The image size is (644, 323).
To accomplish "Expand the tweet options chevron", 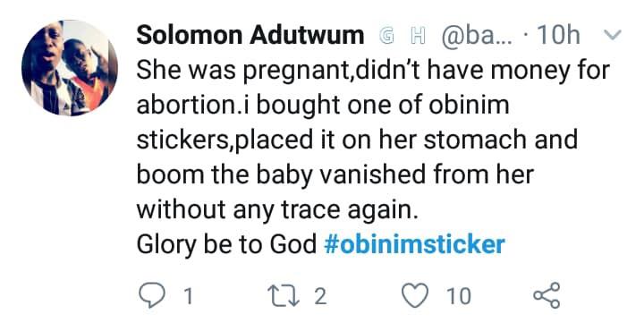I will (x=613, y=36).
